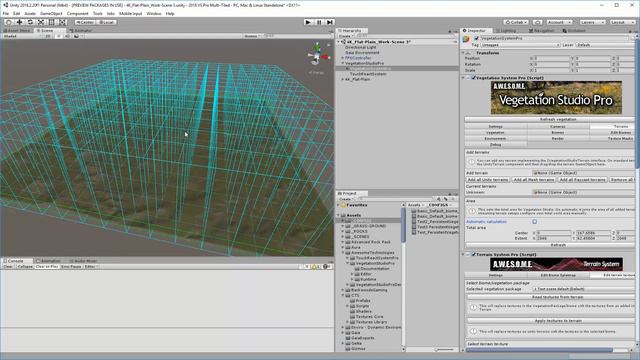The height and width of the screenshot is (360, 640).
Task: Select the Scale tool in toolbar
Action: coord(40,22)
